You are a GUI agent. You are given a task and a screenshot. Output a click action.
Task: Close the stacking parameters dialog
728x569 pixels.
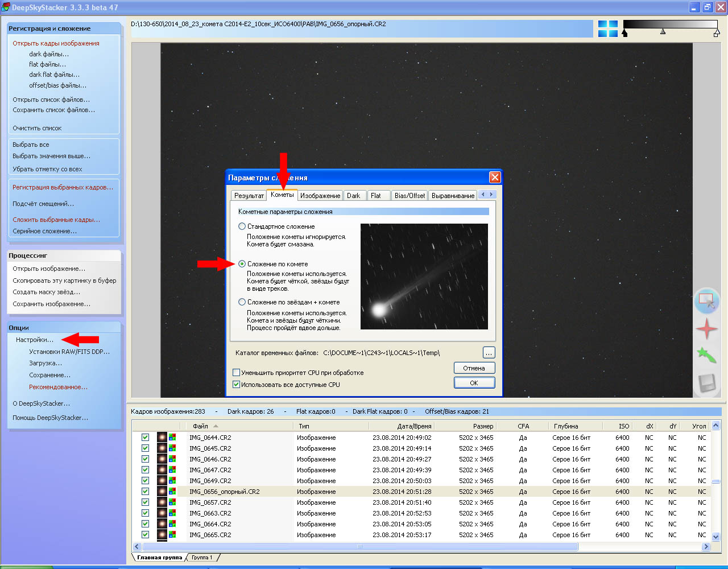[495, 178]
